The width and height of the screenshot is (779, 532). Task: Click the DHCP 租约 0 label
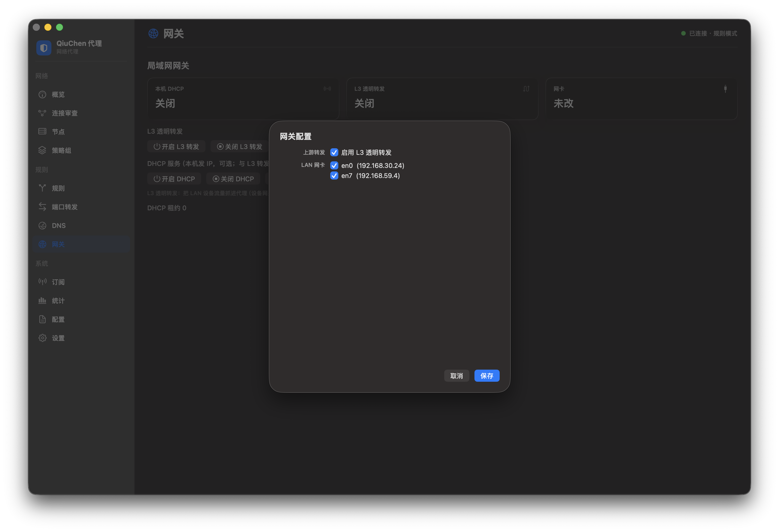(167, 208)
